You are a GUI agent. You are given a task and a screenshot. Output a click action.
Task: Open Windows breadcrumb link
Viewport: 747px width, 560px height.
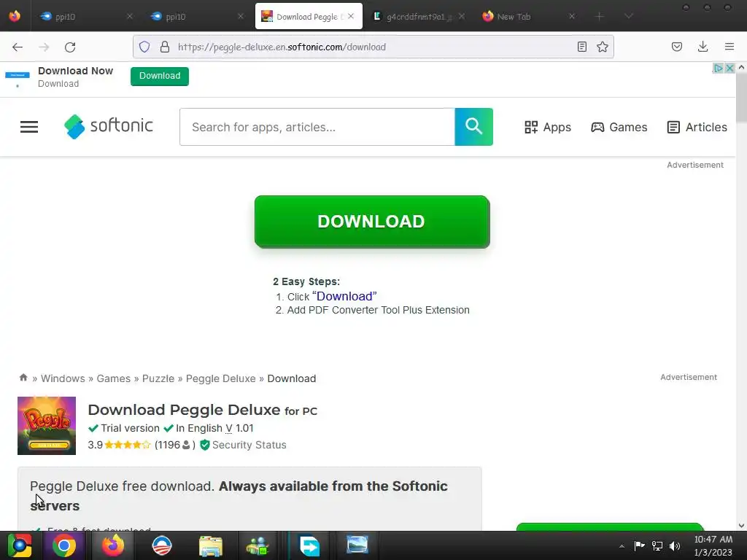(x=63, y=378)
